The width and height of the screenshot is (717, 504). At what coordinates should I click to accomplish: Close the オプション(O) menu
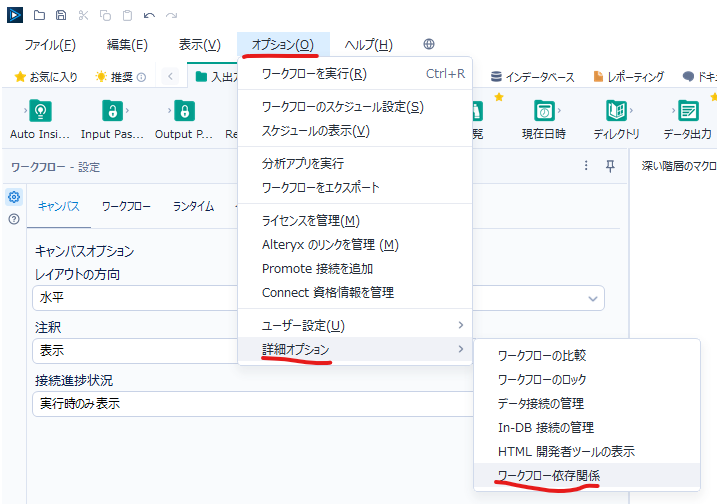point(283,45)
